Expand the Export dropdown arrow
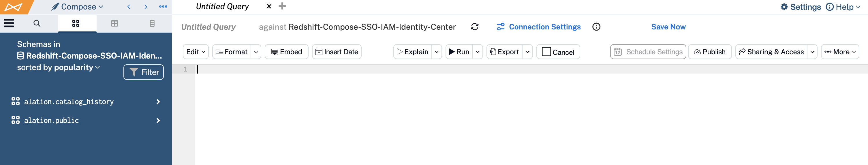 527,52
